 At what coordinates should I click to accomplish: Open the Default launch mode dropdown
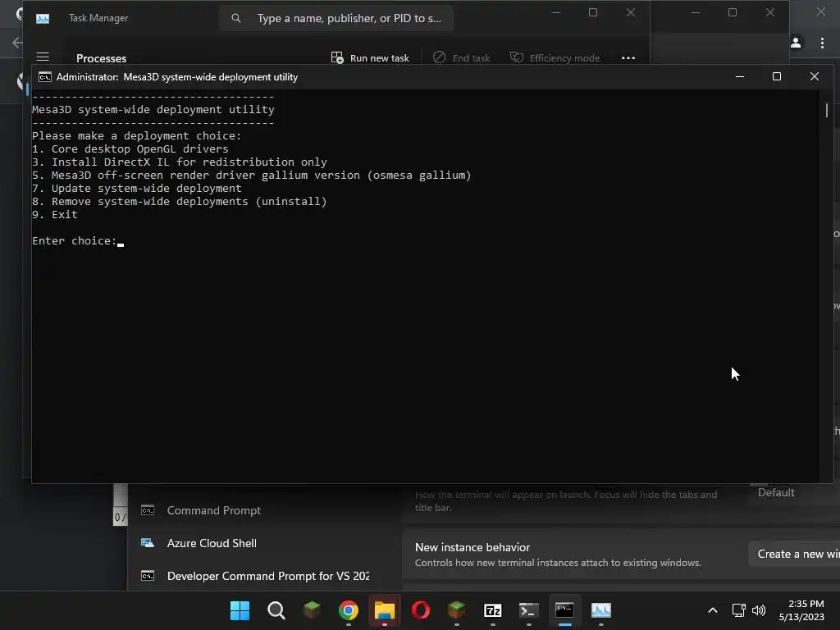pos(794,493)
